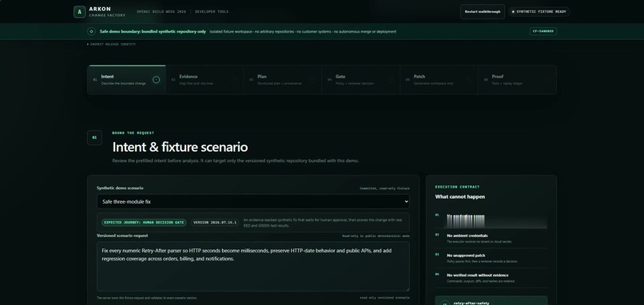Click the '01' section number badge beside the heading
The image size is (644, 305).
(x=94, y=137)
